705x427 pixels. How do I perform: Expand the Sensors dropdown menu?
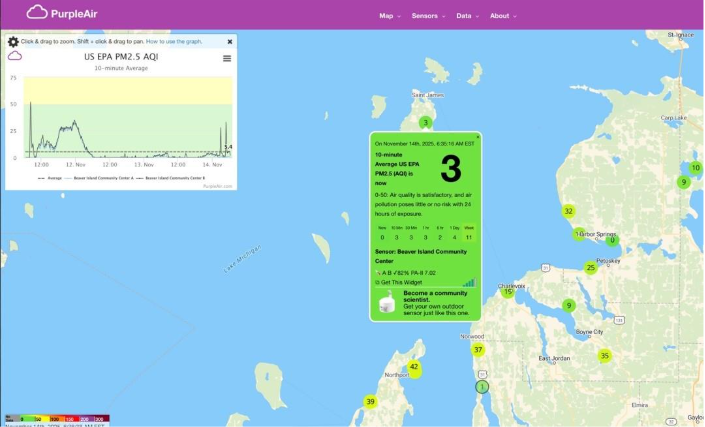coord(428,16)
